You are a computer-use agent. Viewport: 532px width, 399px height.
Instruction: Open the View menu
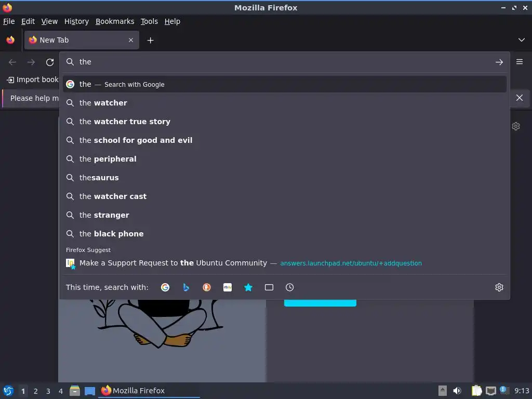coord(49,21)
